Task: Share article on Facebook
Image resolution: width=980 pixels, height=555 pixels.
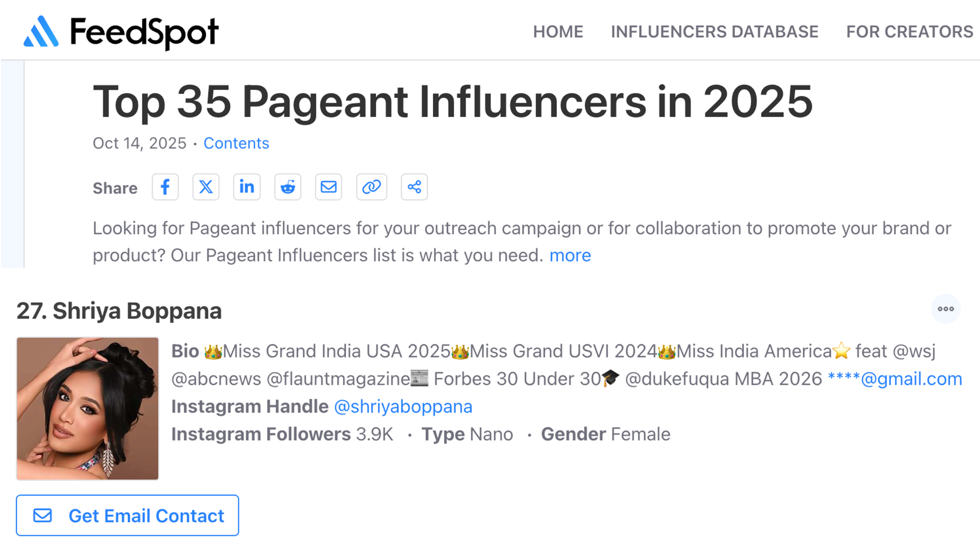Action: (x=165, y=187)
